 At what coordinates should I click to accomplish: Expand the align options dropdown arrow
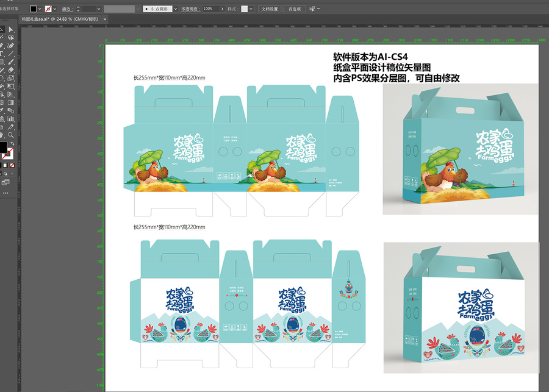[x=318, y=9]
